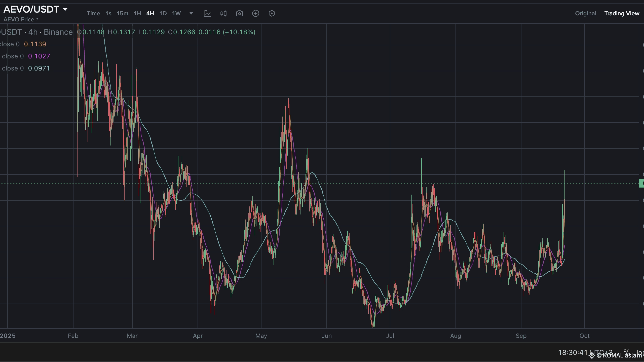Toggle percent scale mode

pos(626,352)
